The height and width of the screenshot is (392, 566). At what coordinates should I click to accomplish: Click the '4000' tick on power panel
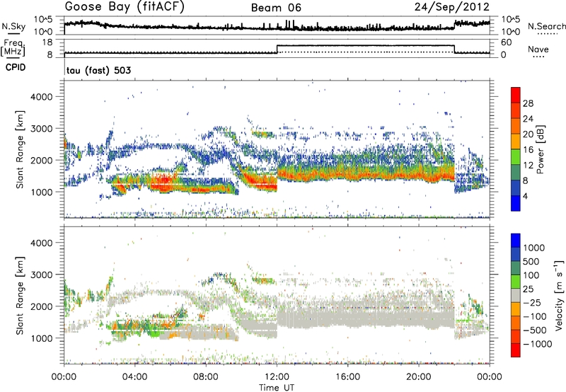click(x=42, y=97)
